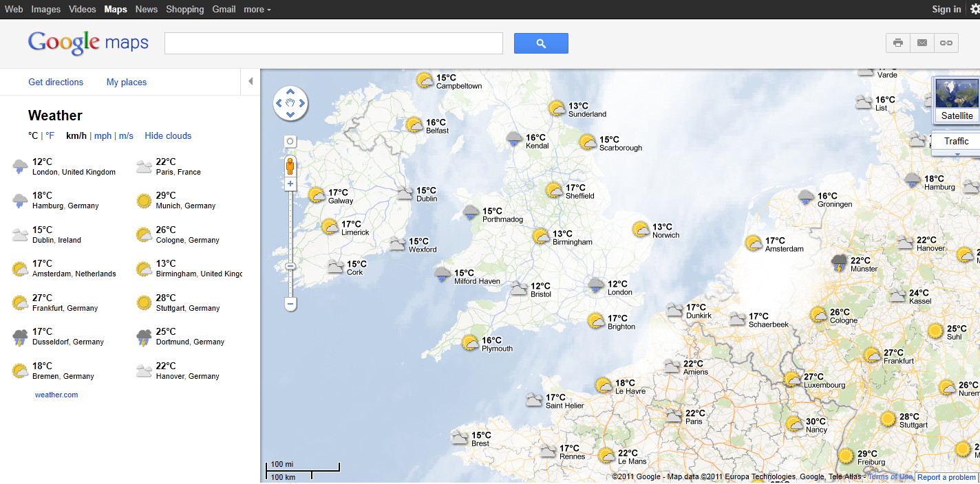Switch wind speed to mph
The width and height of the screenshot is (980, 484).
point(103,135)
